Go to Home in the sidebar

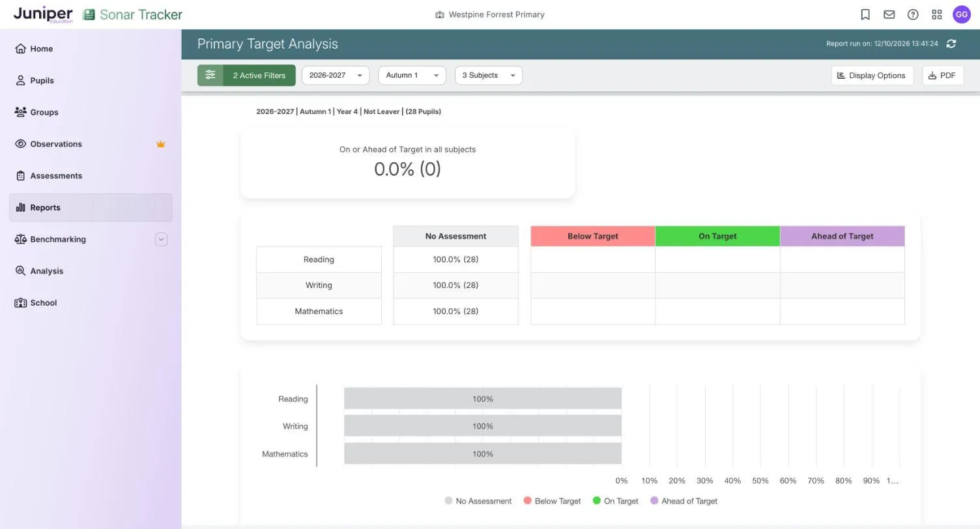[91, 49]
